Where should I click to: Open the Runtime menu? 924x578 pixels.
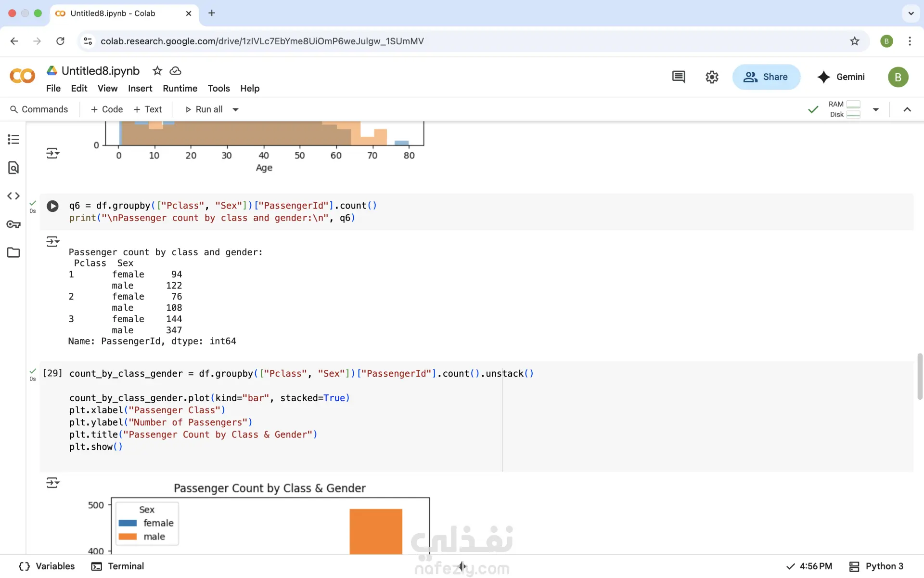click(x=180, y=89)
